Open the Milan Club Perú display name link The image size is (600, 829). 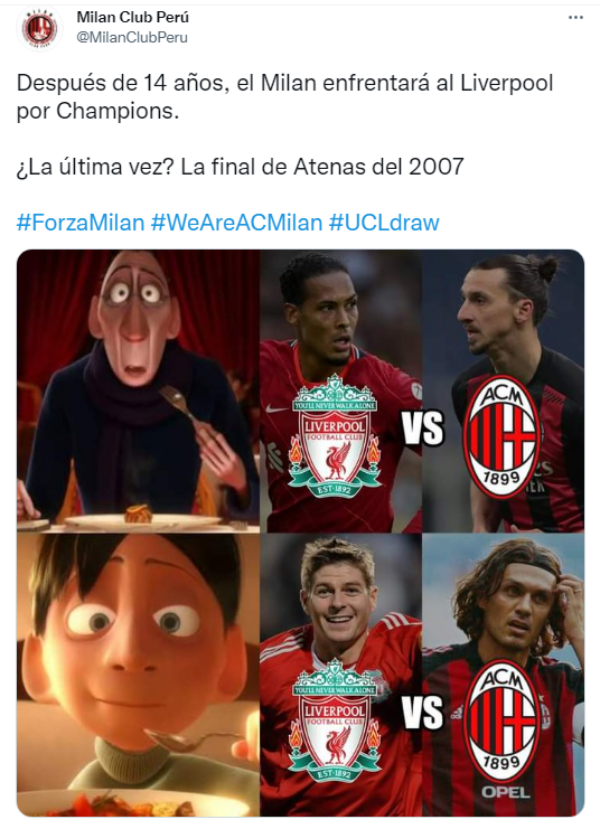pos(133,17)
